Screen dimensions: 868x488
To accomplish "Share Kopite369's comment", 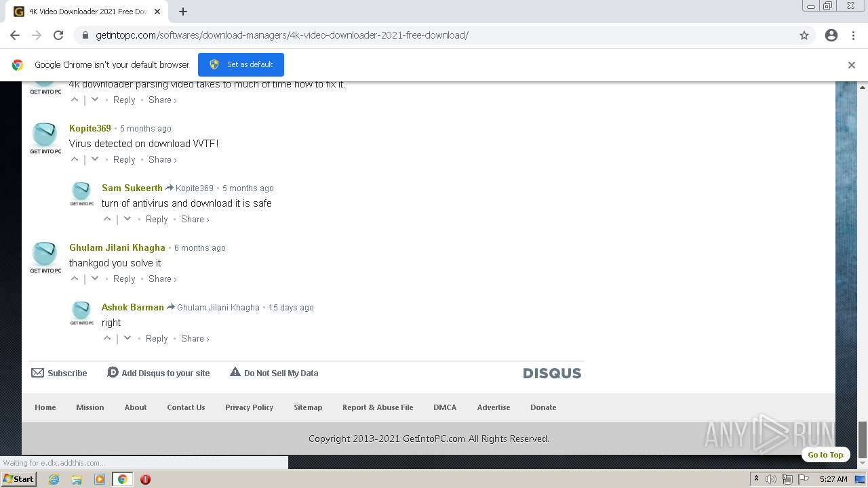I will tap(162, 160).
